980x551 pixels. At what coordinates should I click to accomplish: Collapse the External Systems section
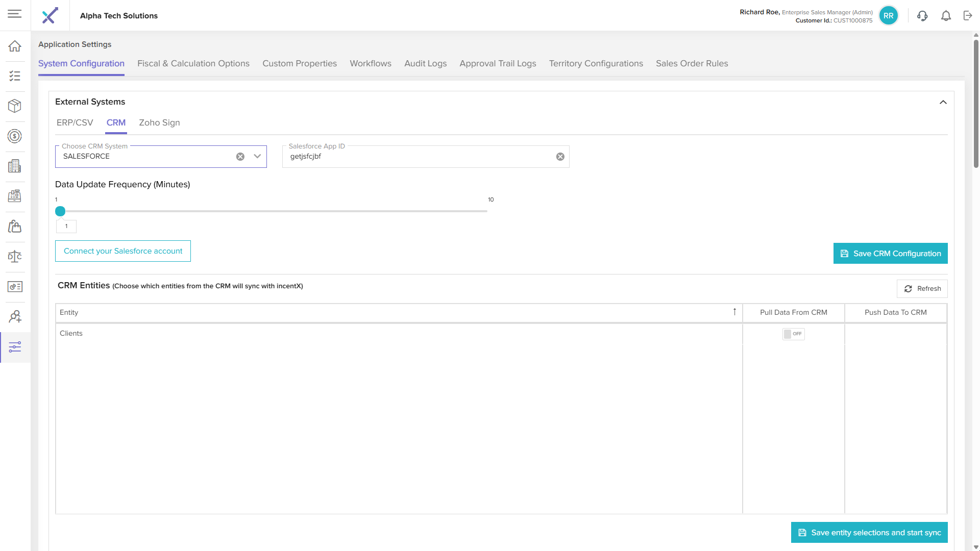943,102
